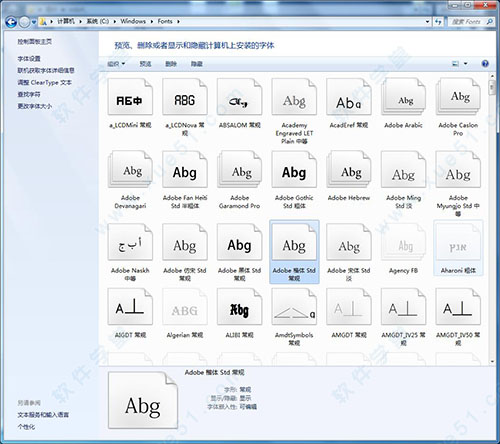This screenshot has height=444, width=500.
Task: Click 删除 (Delete) in the toolbar
Action: [171, 64]
